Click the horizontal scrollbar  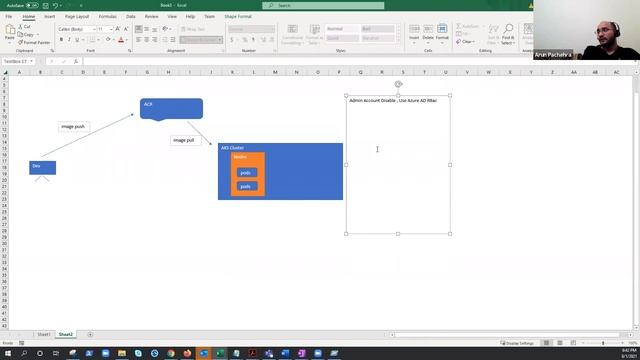click(506, 335)
